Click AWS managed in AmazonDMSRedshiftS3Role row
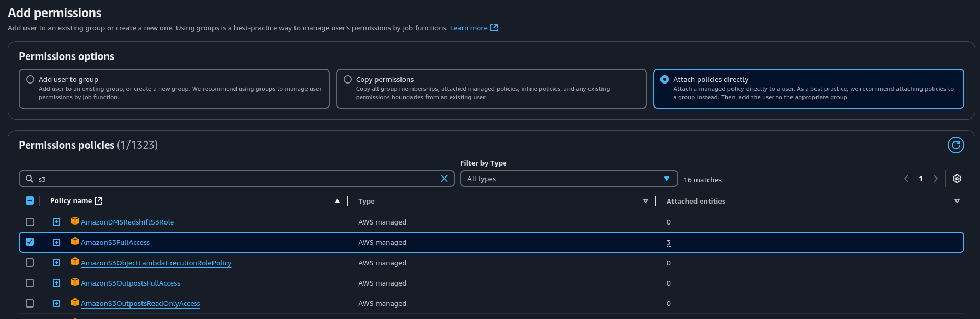Screen dimensions: 980x319 pos(382,222)
